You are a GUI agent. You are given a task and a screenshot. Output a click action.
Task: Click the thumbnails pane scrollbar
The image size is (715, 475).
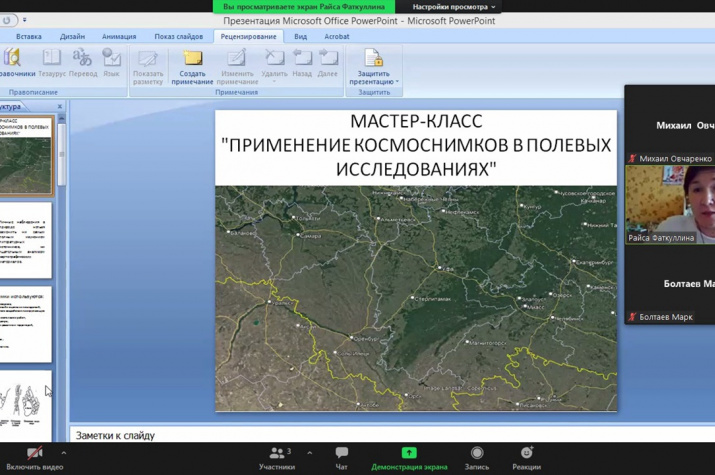coord(61,153)
